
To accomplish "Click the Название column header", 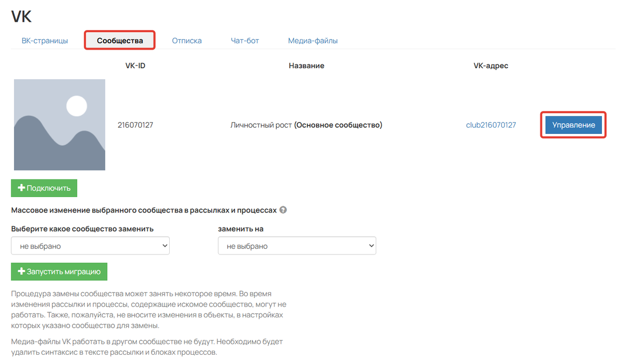I will tap(306, 66).
